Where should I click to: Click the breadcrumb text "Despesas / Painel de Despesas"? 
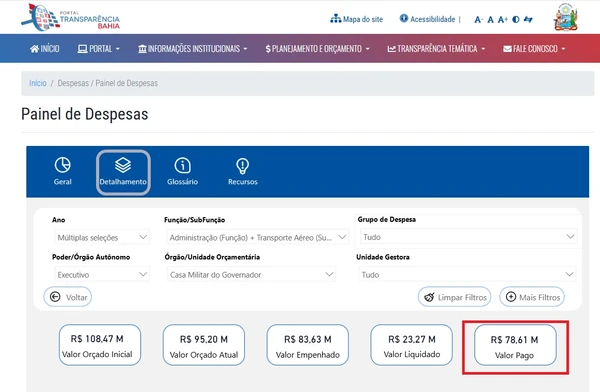pyautogui.click(x=108, y=83)
